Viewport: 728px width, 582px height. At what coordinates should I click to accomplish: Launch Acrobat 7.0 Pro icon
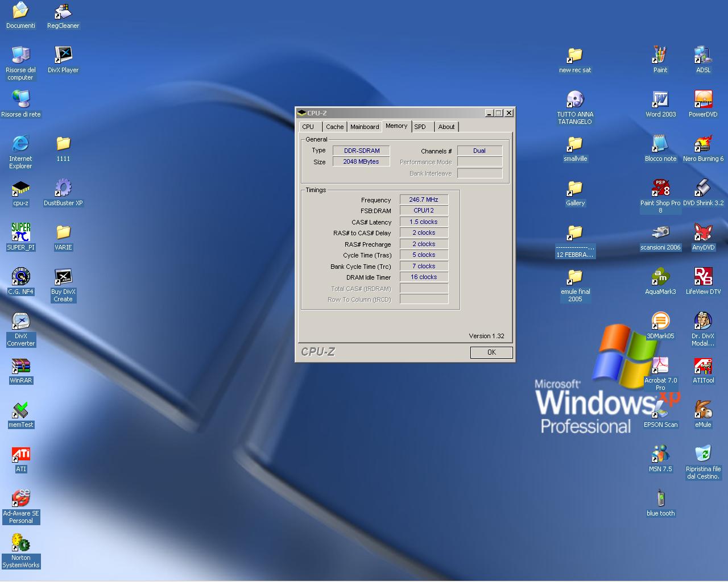(x=660, y=373)
